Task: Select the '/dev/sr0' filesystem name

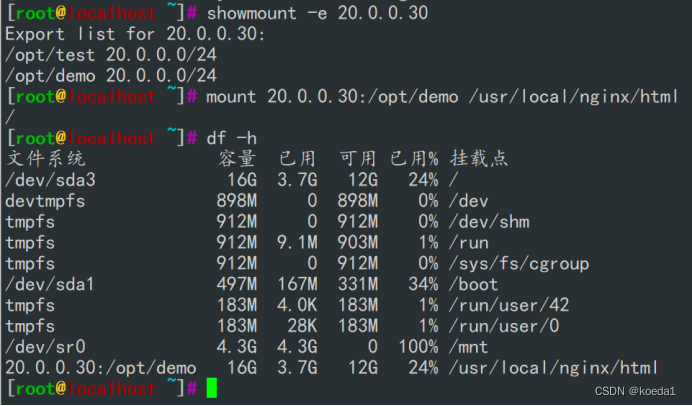Action: [45, 347]
